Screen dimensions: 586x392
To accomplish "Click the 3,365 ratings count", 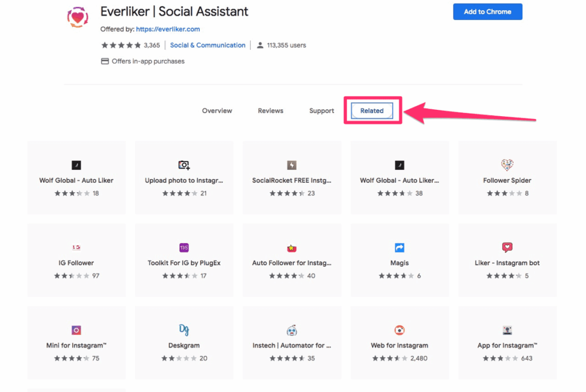I will pyautogui.click(x=152, y=45).
